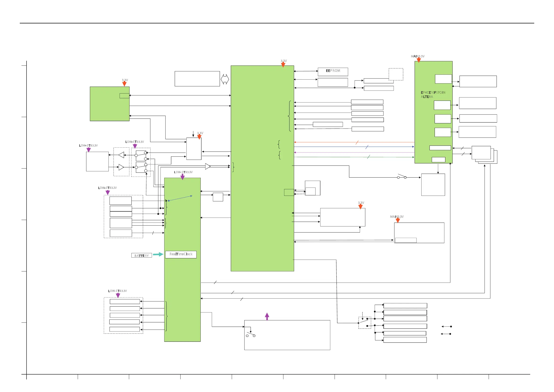Click the orange signal line's slash mark
The height and width of the screenshot is (392, 554).
click(x=357, y=142)
